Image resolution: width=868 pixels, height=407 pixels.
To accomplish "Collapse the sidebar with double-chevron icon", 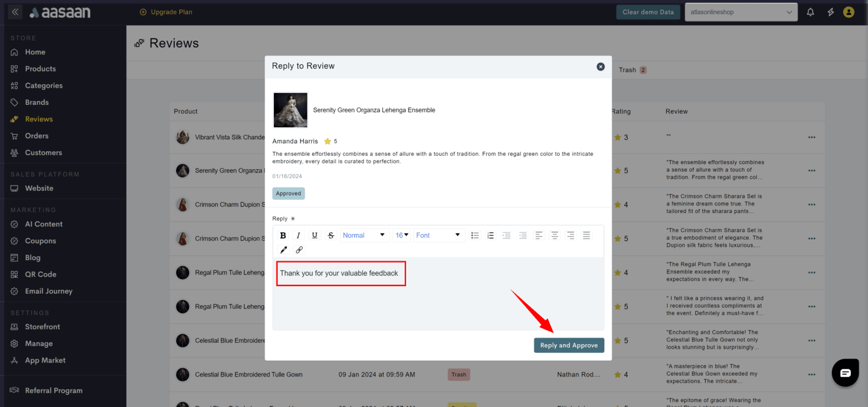I will tap(15, 12).
